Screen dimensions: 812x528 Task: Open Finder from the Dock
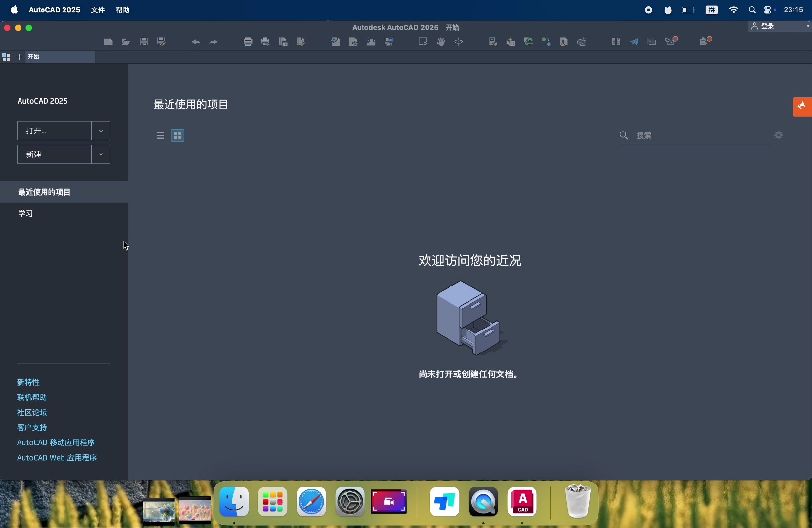(235, 503)
